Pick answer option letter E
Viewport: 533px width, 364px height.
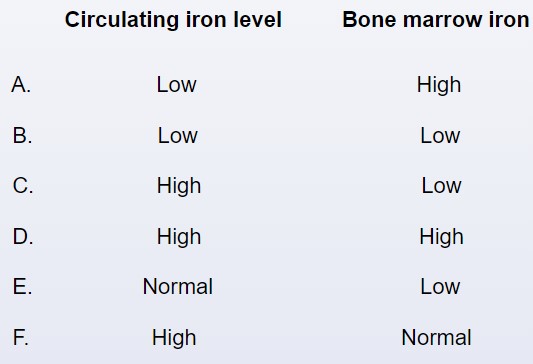(22, 287)
